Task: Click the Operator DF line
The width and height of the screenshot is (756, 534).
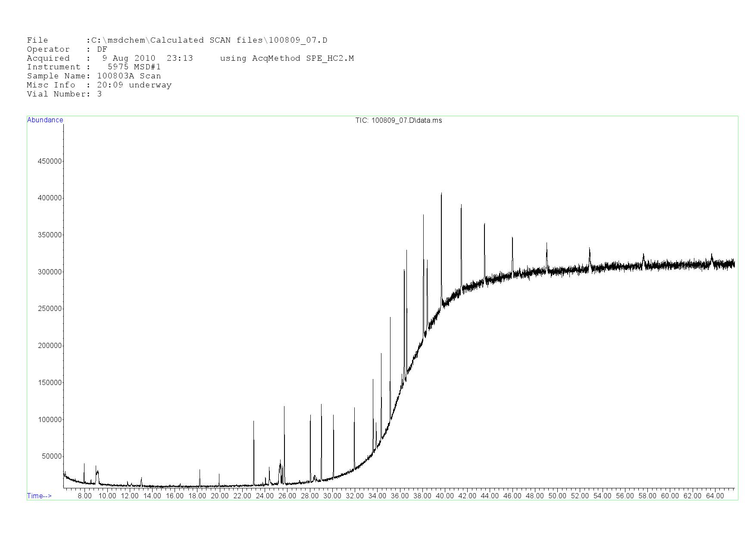Action: coord(67,50)
